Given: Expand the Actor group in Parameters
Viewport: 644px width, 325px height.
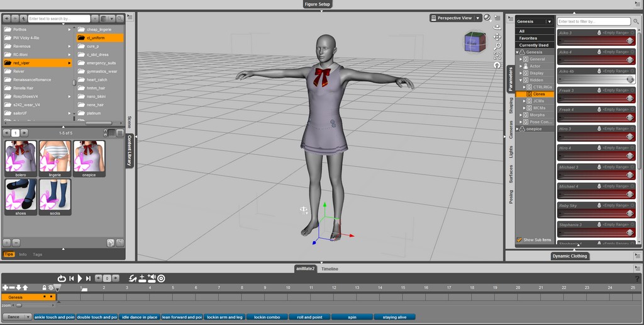Looking at the screenshot, I should click(521, 66).
